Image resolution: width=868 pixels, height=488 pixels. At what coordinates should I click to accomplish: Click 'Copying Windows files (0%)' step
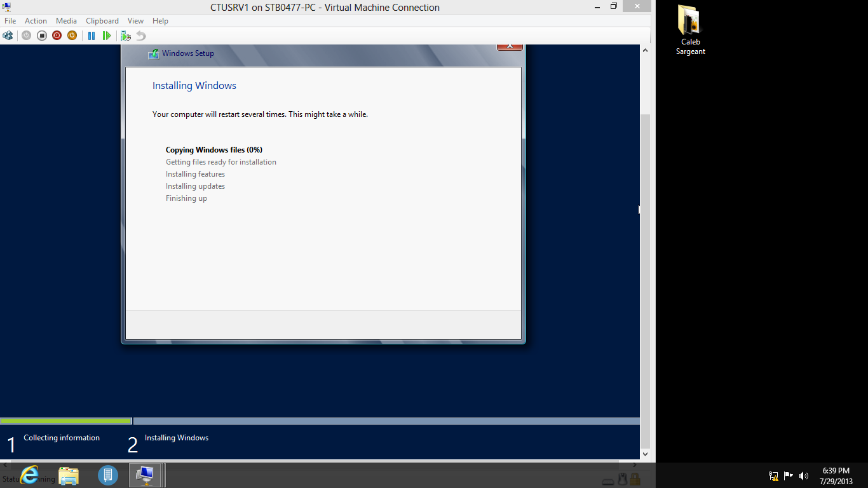coord(214,150)
